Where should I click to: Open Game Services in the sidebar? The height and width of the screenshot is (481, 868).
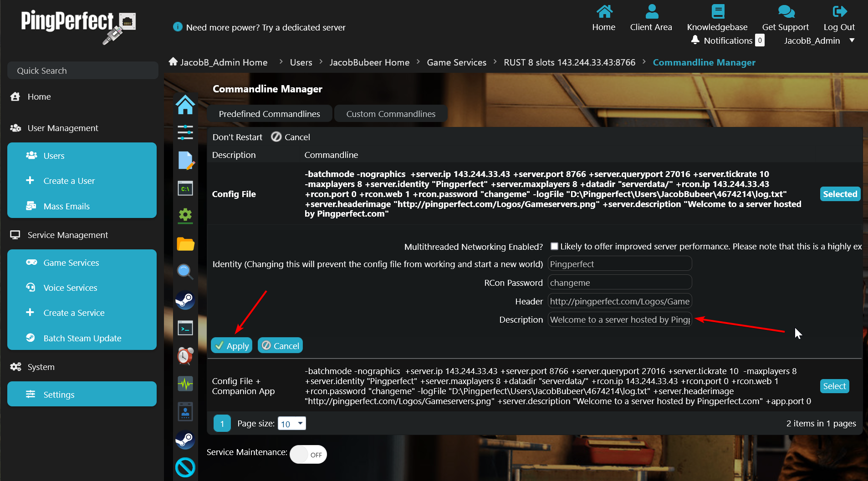point(71,263)
